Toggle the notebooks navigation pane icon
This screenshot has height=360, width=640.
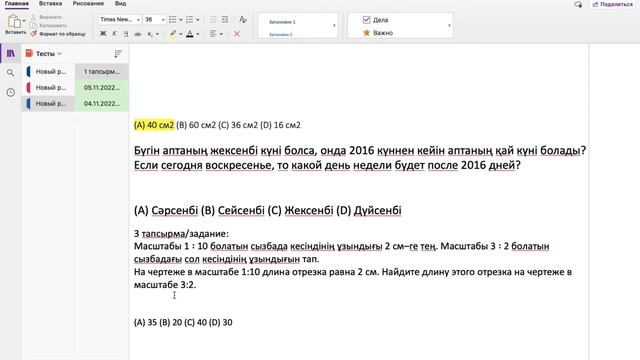click(11, 53)
